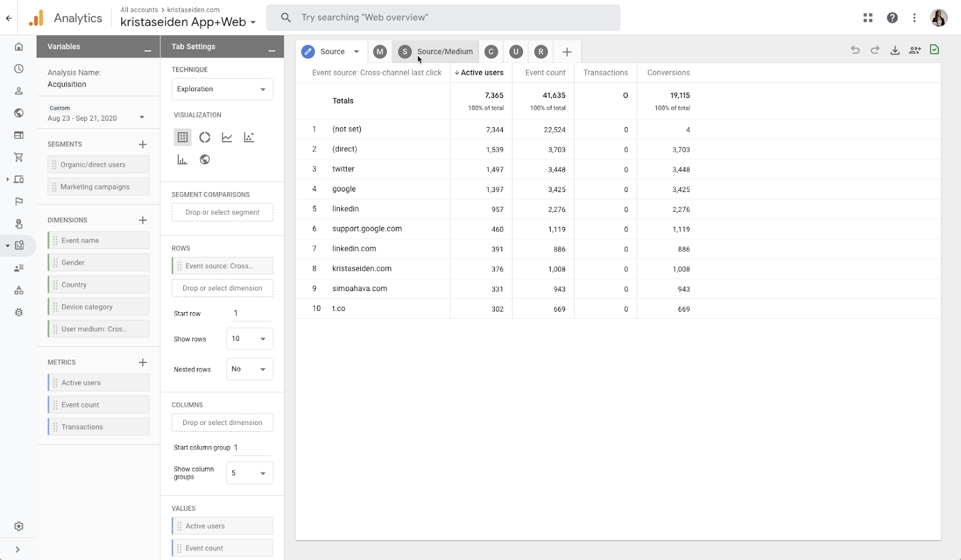The height and width of the screenshot is (560, 961).
Task: Select the Scatterplot visualization icon
Action: (249, 137)
